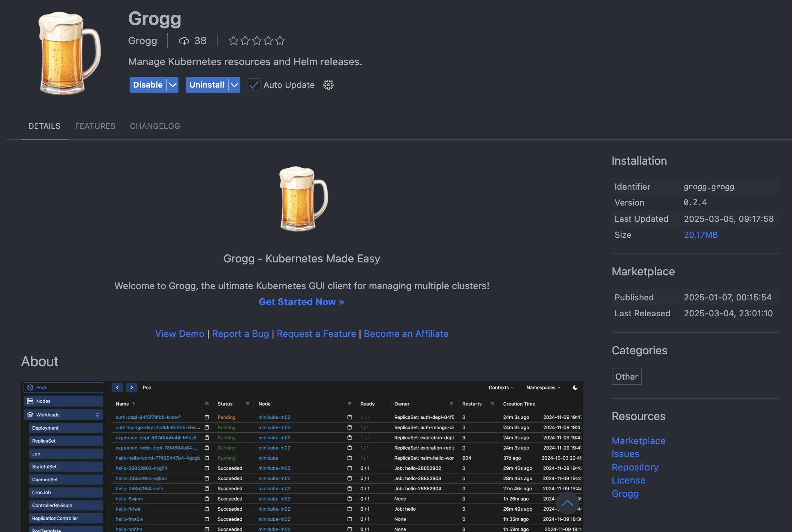Viewport: 792px width, 532px height.
Task: Open the Contexts dropdown in screenshot
Action: pos(501,388)
